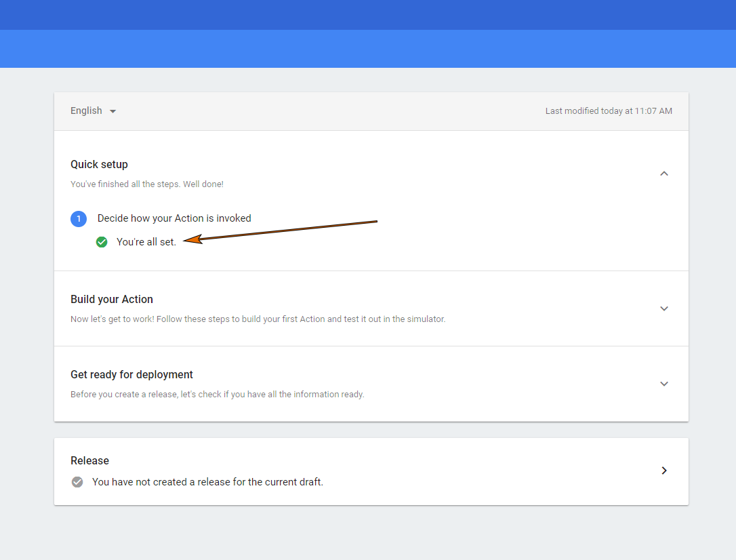This screenshot has height=560, width=736.
Task: Open Release details with the right arrow
Action: coord(663,471)
